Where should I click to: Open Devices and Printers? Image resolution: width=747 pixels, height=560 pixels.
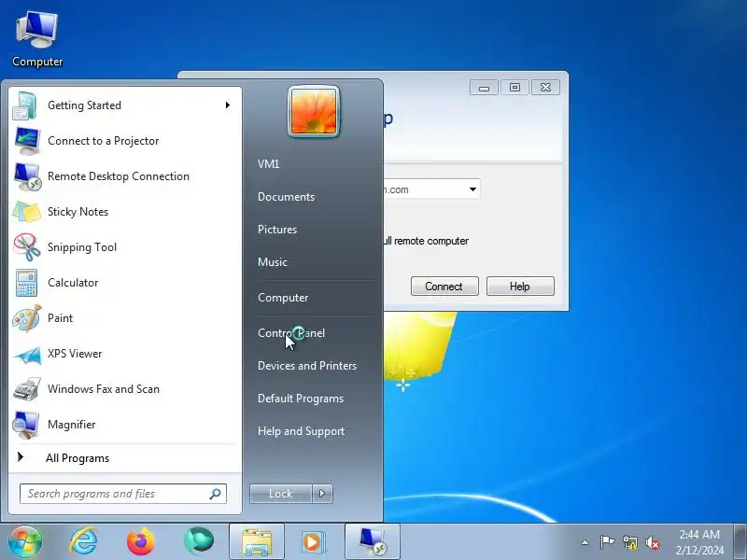point(307,366)
